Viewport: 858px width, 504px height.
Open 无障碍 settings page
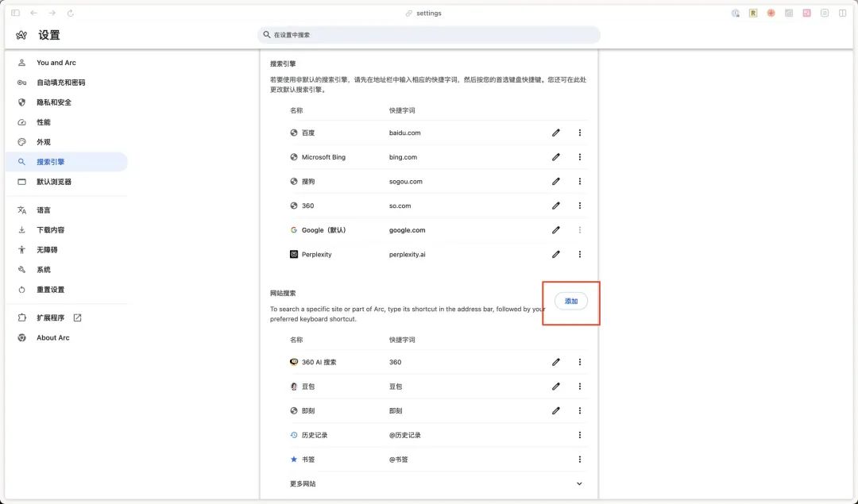tap(66, 250)
